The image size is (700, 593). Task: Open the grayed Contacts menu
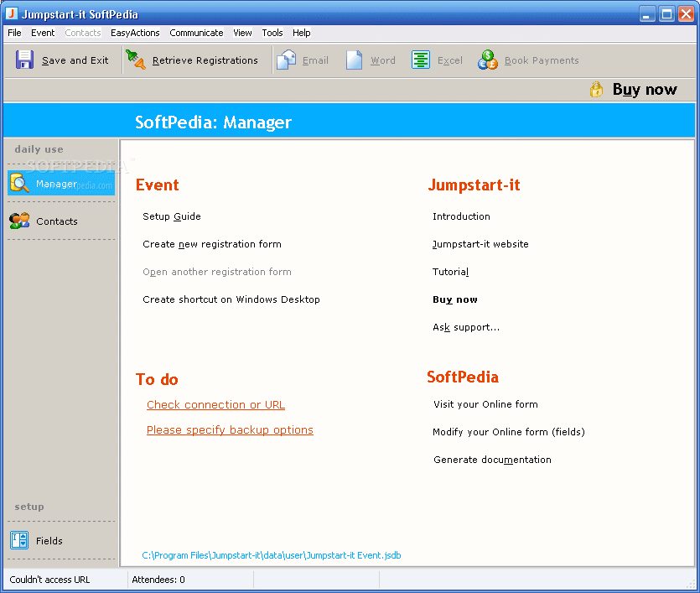click(83, 33)
